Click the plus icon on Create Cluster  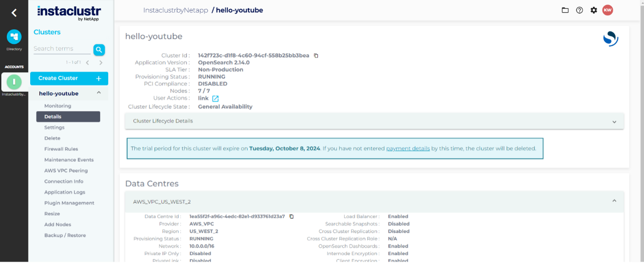point(99,78)
